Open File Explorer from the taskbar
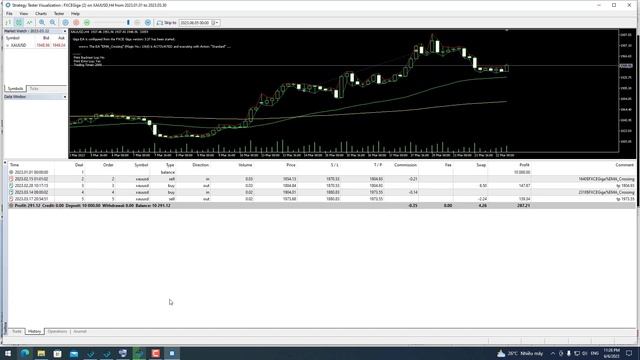Screen dimensions: 640x360 41,353
